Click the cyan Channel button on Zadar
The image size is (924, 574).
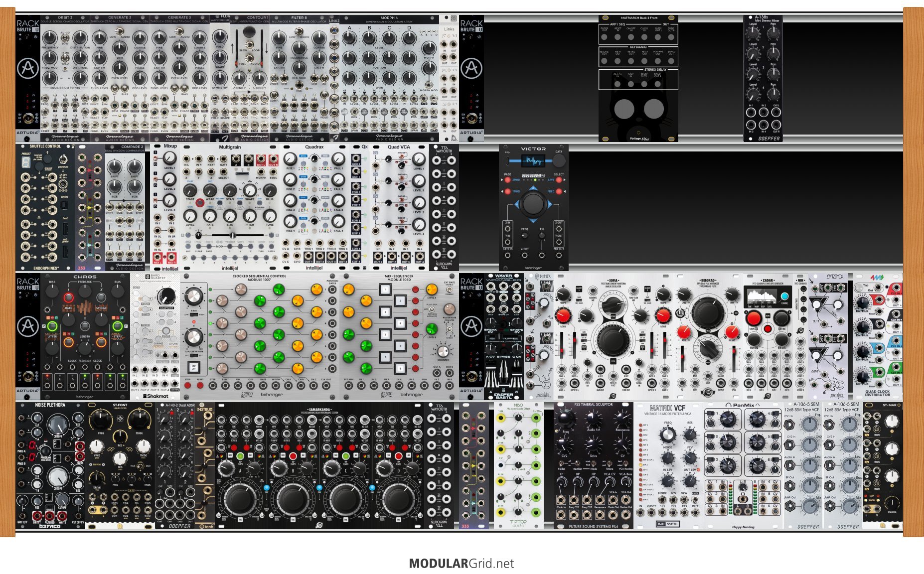pos(785,297)
